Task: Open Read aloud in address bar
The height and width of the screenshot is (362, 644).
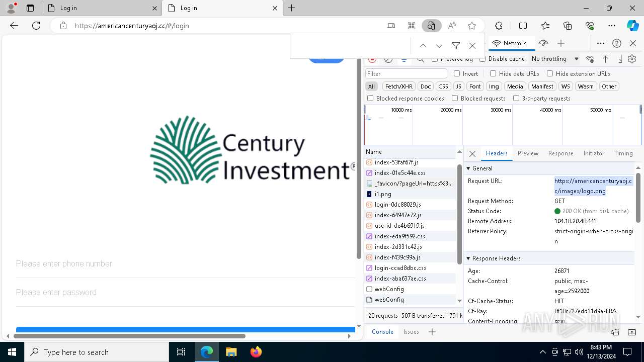Action: click(452, 26)
